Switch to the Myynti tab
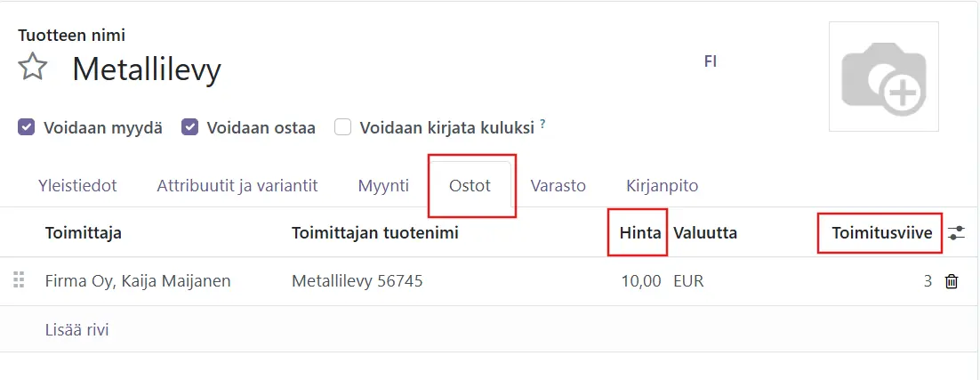 click(x=383, y=186)
